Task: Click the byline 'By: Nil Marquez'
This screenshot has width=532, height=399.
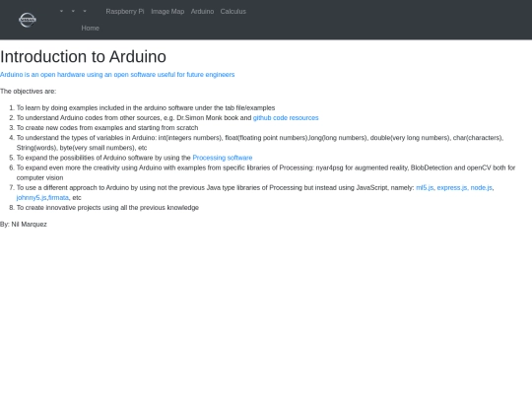Action: point(24,225)
